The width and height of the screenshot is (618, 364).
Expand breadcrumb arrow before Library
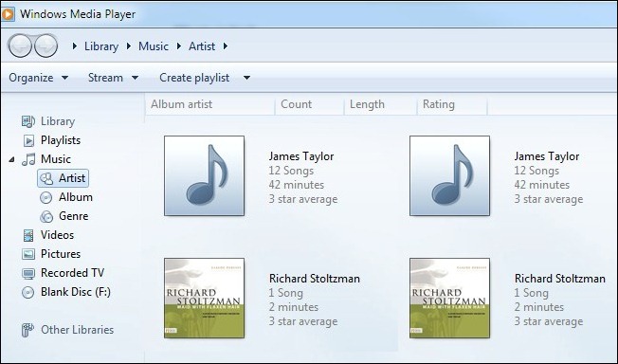coord(75,46)
